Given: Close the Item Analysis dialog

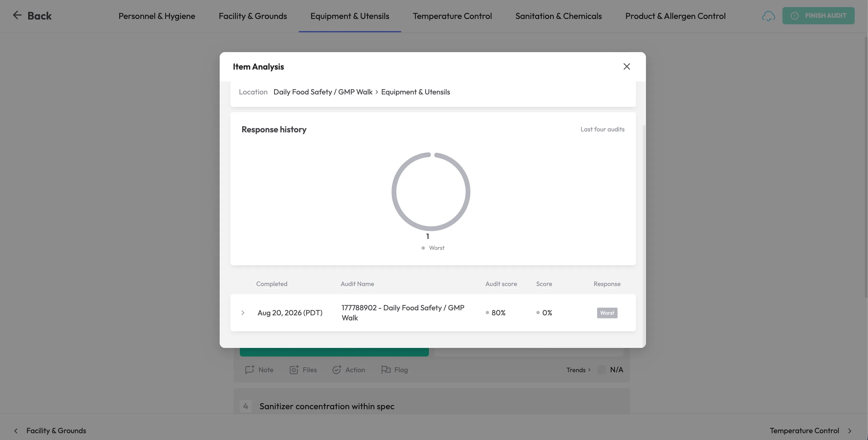Looking at the screenshot, I should (626, 66).
